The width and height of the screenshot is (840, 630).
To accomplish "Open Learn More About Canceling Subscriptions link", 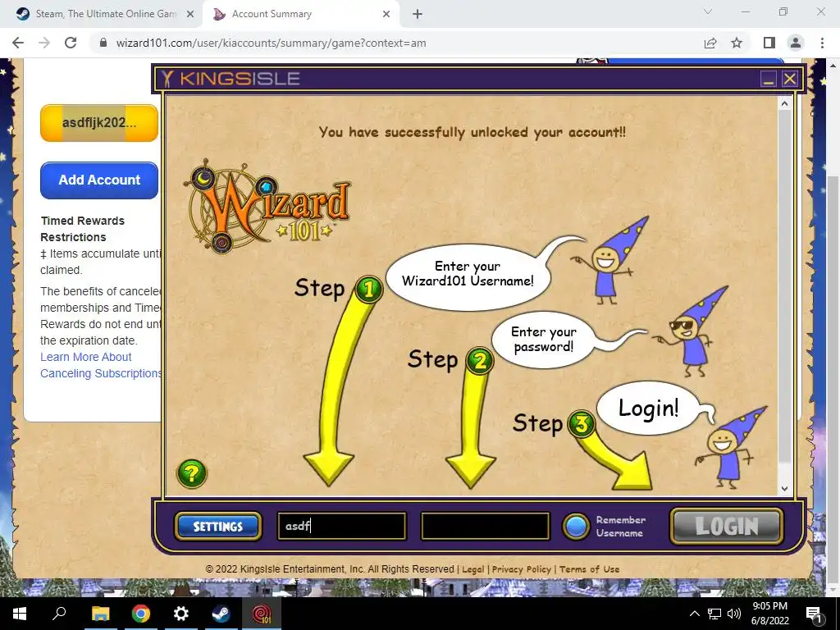I will click(x=101, y=365).
